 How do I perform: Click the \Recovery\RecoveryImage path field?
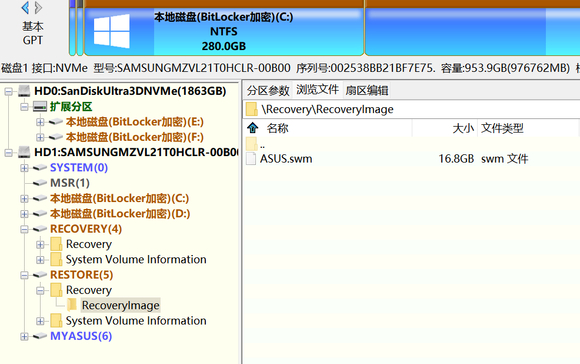412,109
